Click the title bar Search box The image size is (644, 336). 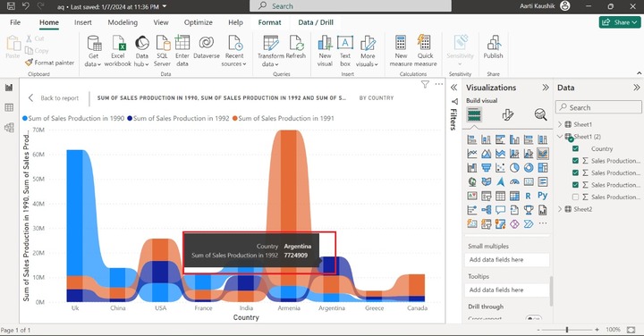tap(351, 6)
